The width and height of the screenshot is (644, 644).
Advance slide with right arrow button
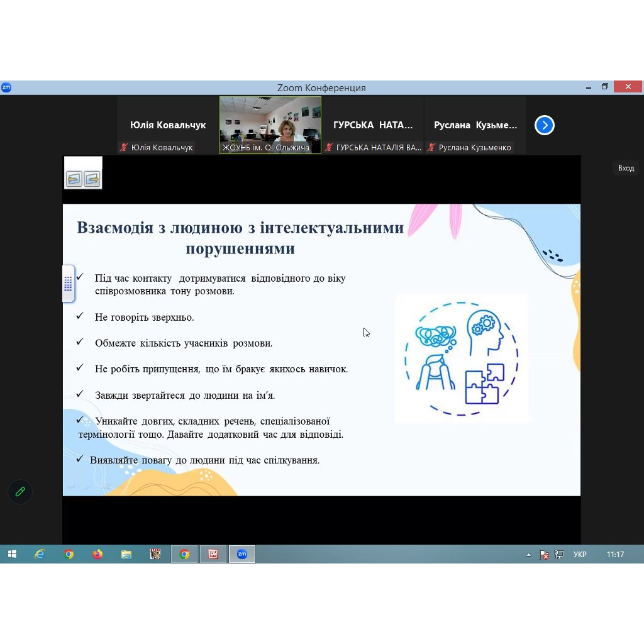pyautogui.click(x=92, y=179)
